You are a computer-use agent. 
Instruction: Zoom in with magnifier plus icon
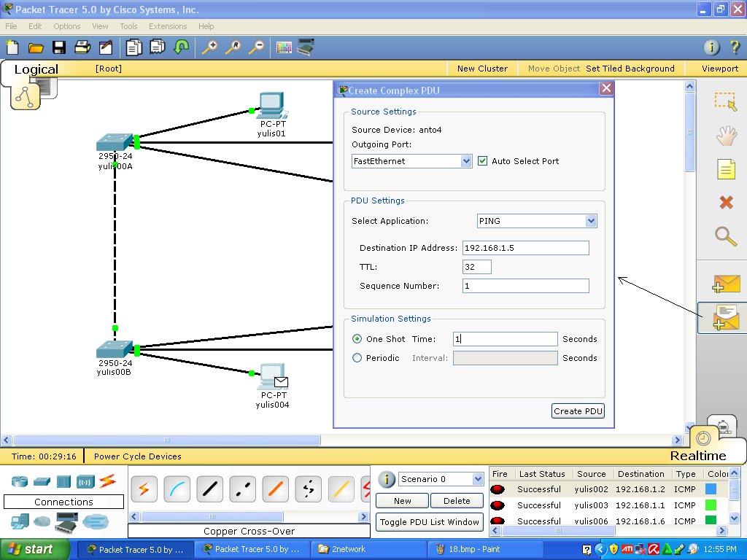click(209, 47)
